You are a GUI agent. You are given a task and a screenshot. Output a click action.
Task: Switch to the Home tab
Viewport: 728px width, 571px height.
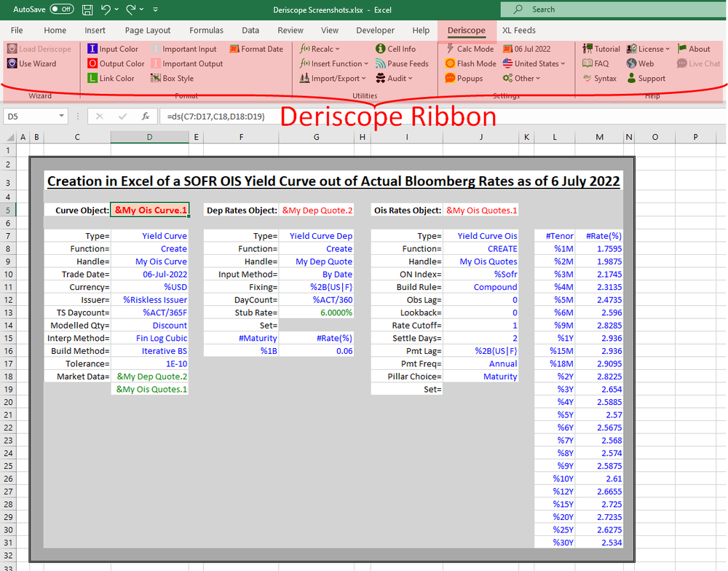[55, 30]
